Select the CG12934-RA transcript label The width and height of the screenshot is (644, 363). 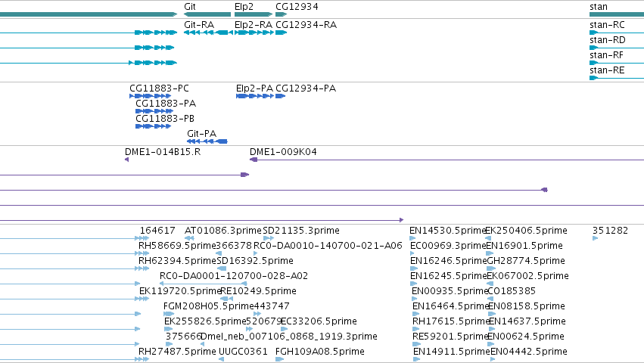click(306, 25)
